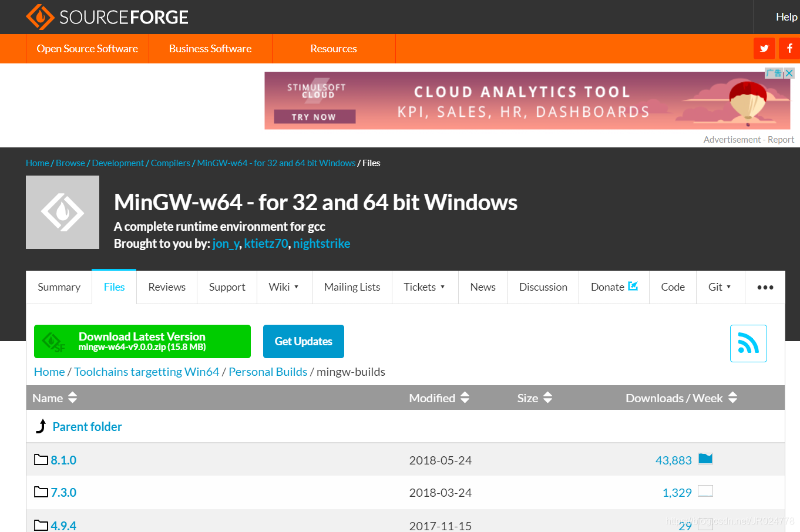This screenshot has width=800, height=532.
Task: Click the 7.3.0 downloads chart icon
Action: tap(705, 491)
